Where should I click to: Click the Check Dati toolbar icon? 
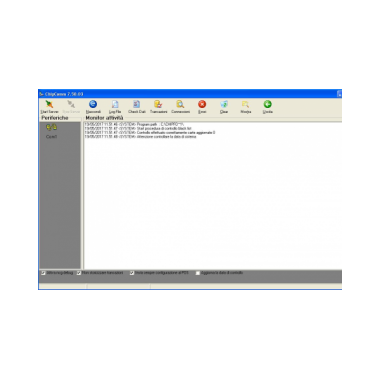(x=137, y=104)
